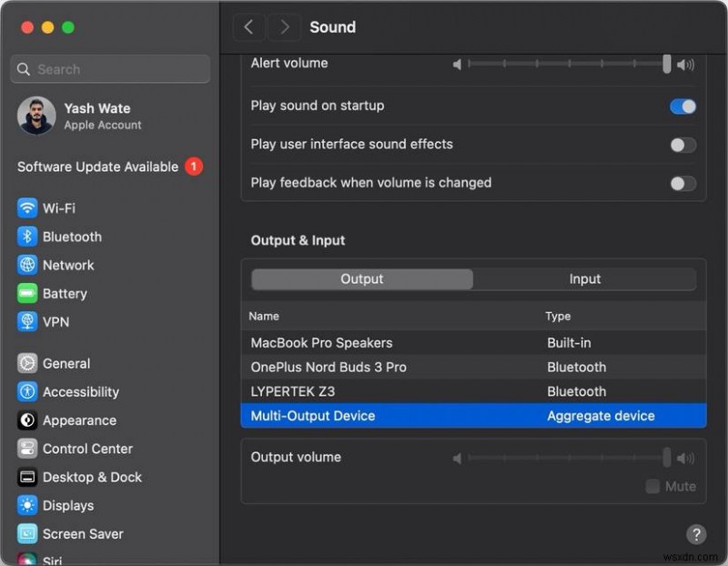
Task: Select LYPERTEK Z3 output device
Action: click(473, 391)
